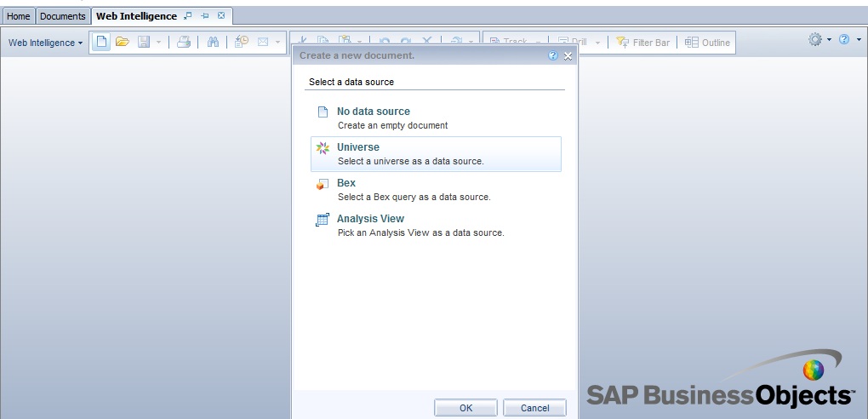Click the blank document icon beside No data source
Image resolution: width=868 pixels, height=419 pixels.
(323, 112)
